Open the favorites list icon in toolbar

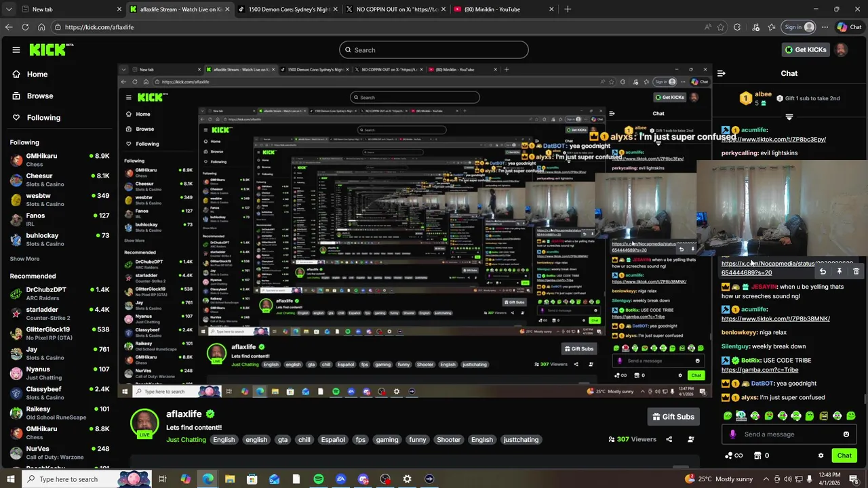click(772, 27)
